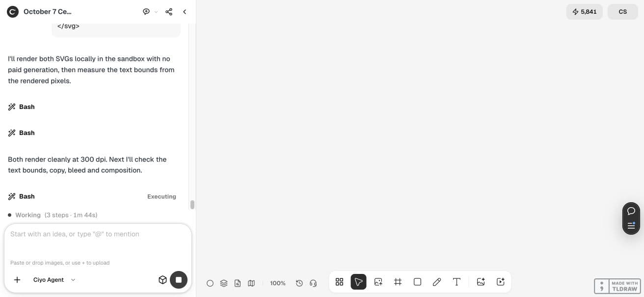
Task: Select the text tool
Action: click(456, 282)
